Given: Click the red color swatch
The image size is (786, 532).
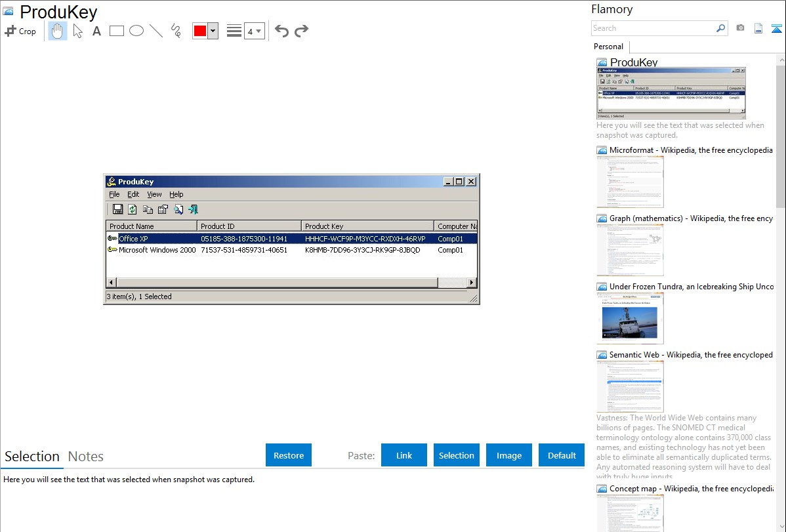Looking at the screenshot, I should 200,31.
